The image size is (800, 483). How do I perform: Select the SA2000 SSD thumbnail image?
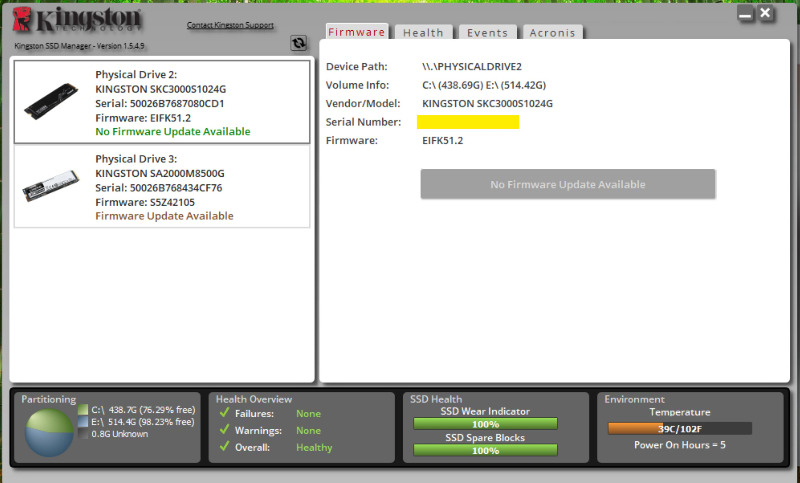point(51,186)
